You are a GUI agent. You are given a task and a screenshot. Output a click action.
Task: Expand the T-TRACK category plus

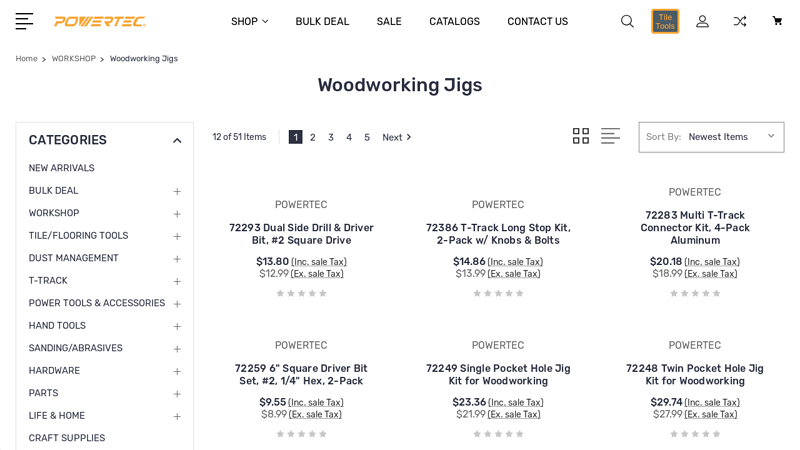point(177,281)
